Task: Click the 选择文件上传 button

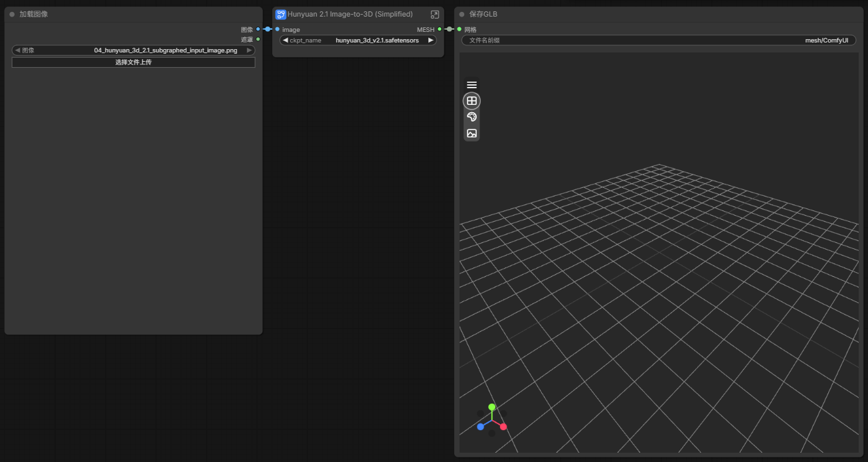Action: tap(133, 62)
